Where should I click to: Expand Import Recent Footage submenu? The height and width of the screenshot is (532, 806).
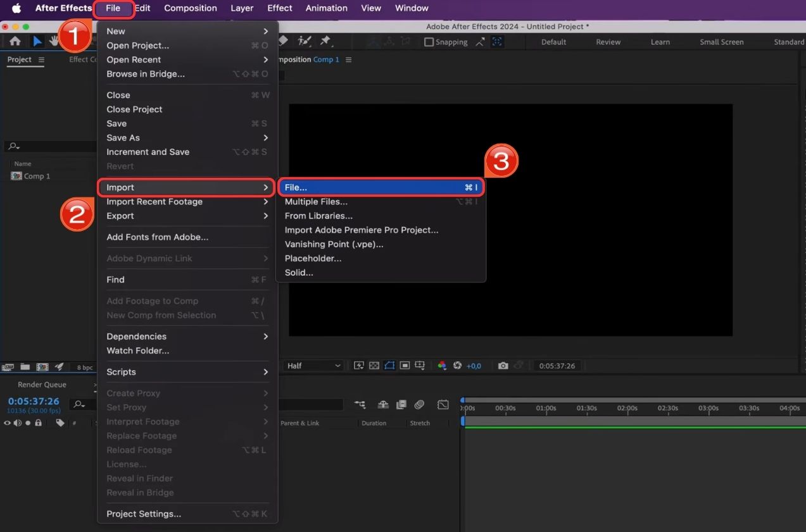[x=187, y=201]
